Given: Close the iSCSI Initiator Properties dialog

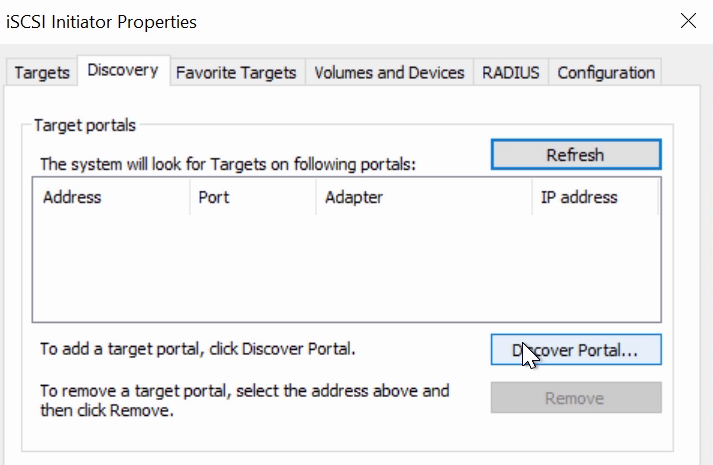Looking at the screenshot, I should click(x=688, y=20).
